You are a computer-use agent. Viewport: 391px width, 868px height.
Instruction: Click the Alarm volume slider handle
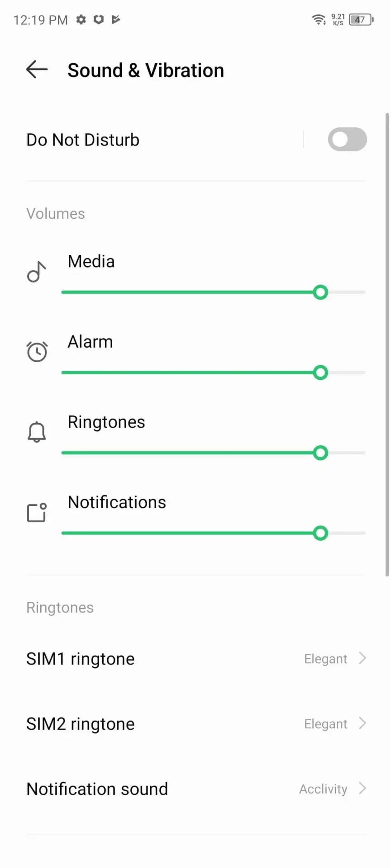pyautogui.click(x=320, y=373)
